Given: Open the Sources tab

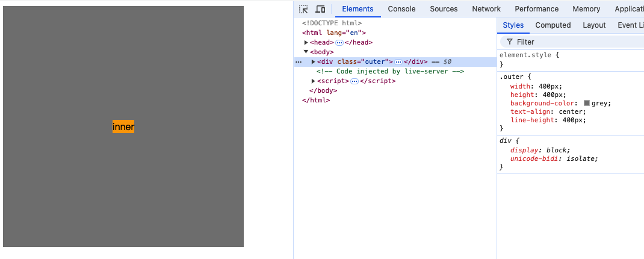Looking at the screenshot, I should [x=444, y=9].
